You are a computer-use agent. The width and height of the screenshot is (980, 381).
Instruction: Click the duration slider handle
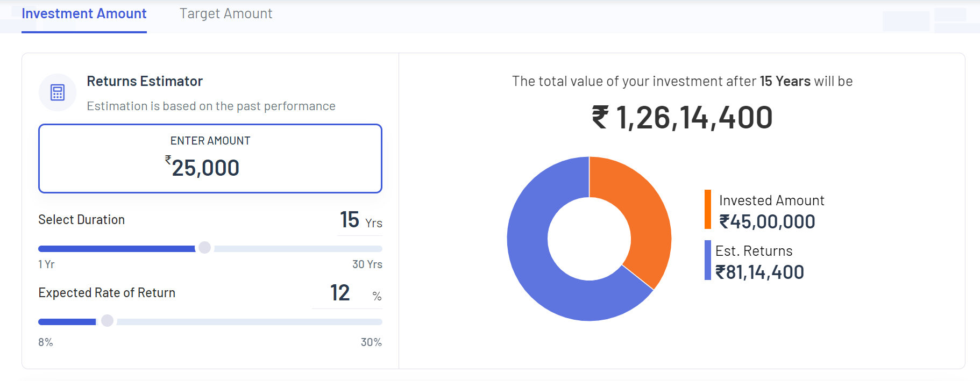204,248
